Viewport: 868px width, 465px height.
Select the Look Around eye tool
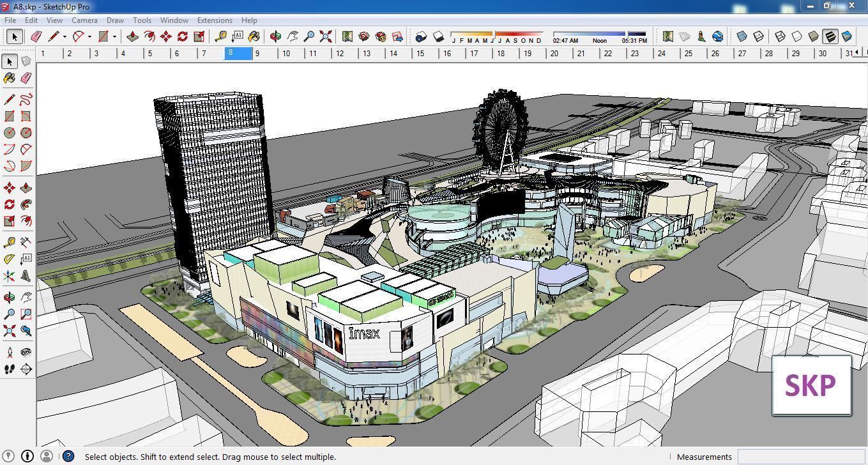click(x=26, y=352)
